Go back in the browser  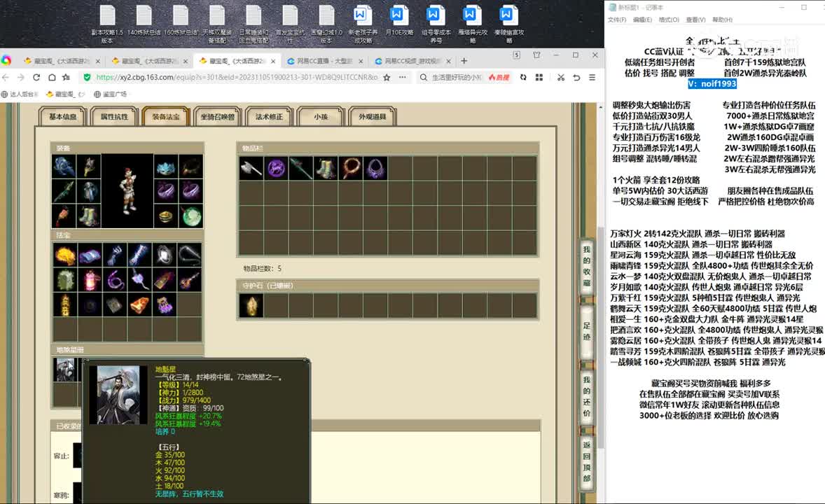point(6,77)
